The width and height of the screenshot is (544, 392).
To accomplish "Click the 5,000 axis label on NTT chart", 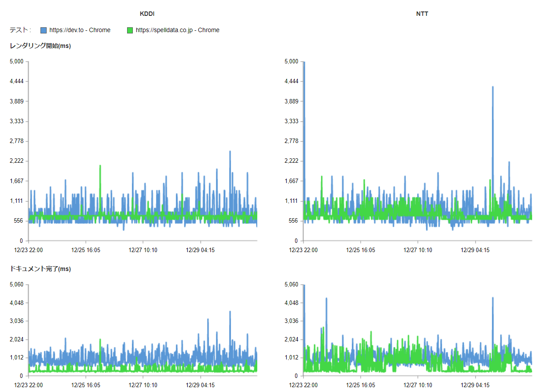I will [291, 62].
